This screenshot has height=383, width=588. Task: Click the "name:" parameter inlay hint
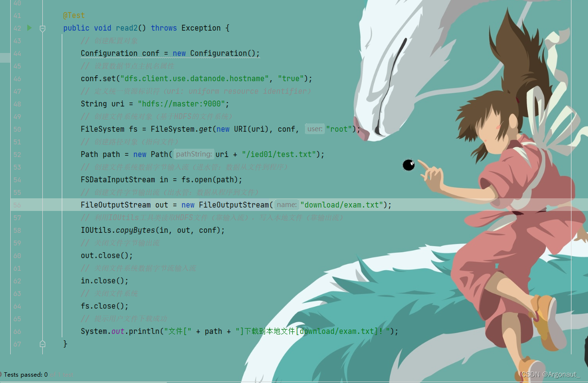pyautogui.click(x=286, y=205)
